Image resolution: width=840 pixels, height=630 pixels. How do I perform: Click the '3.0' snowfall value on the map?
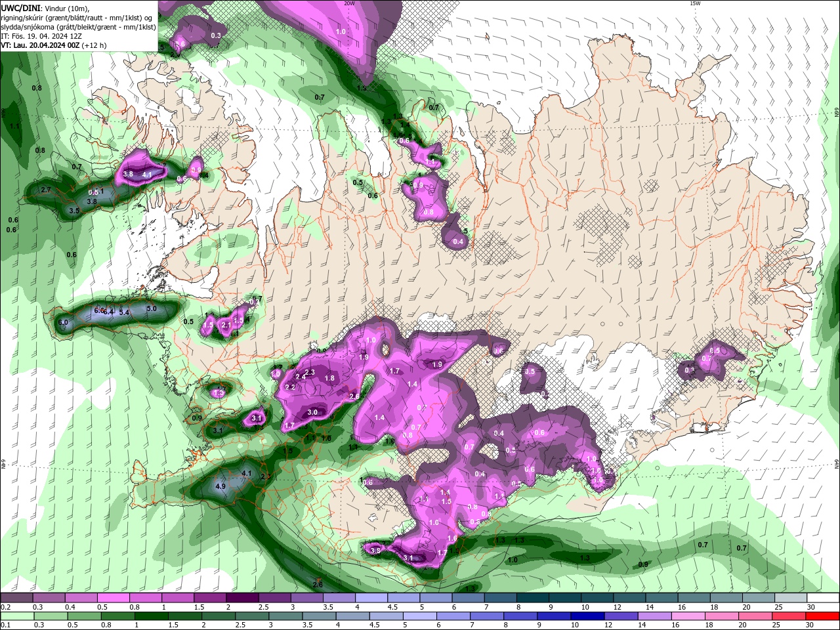pyautogui.click(x=312, y=412)
